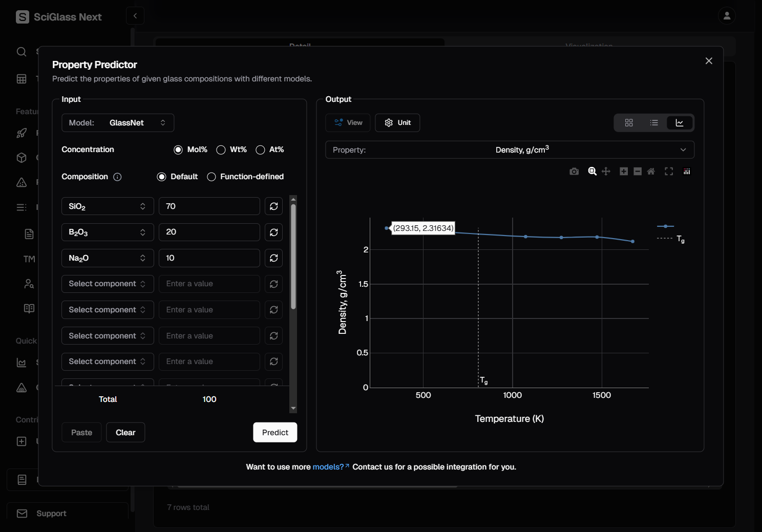Select the Wt% concentration option
The width and height of the screenshot is (762, 532).
point(221,150)
